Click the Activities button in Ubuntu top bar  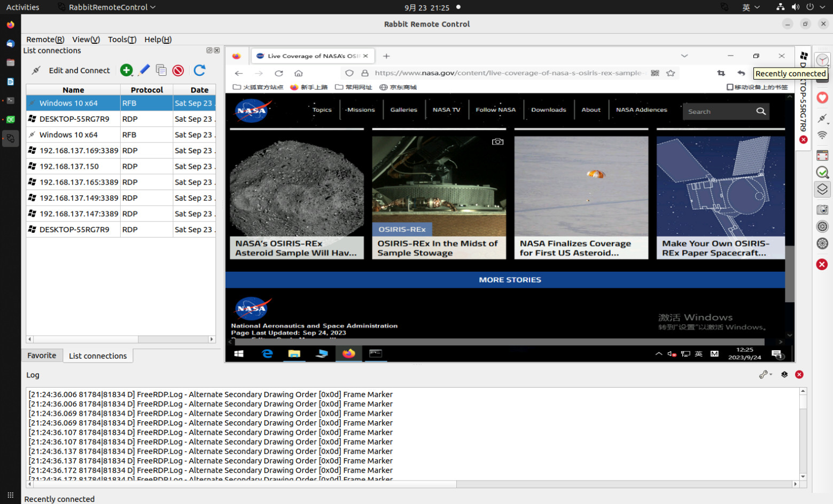click(x=22, y=7)
